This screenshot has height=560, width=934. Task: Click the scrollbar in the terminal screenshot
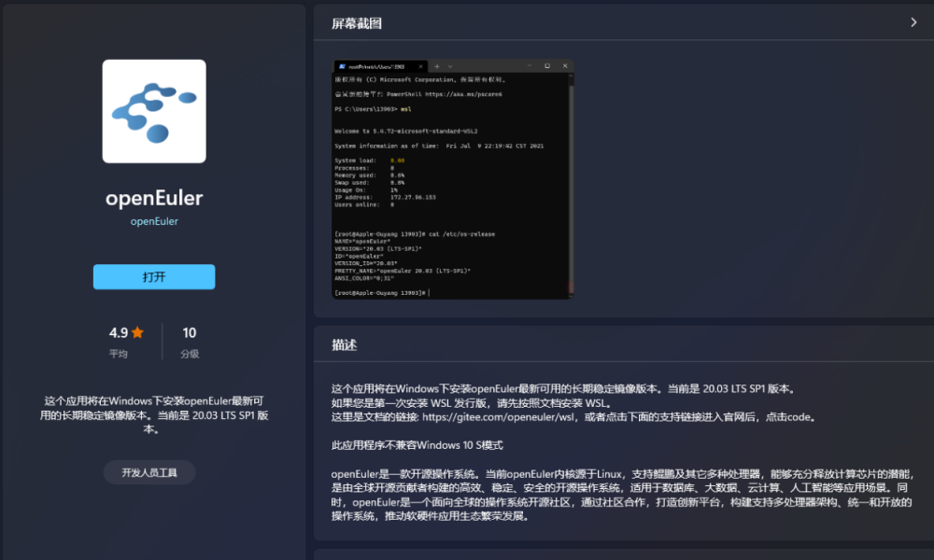[571, 187]
